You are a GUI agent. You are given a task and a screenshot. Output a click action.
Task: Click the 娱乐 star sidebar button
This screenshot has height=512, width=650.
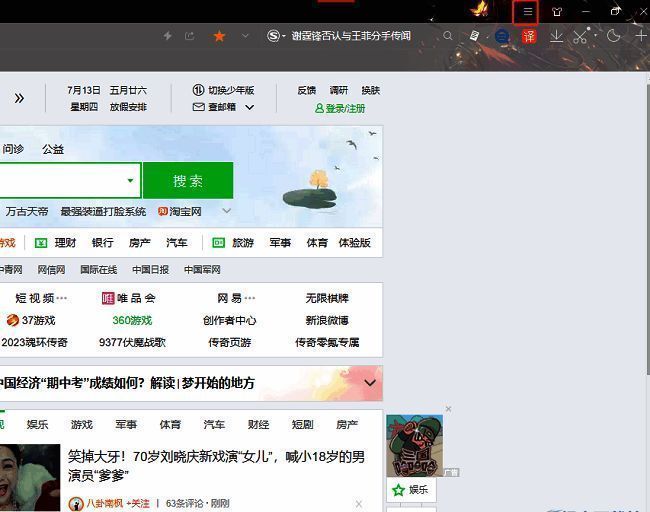(x=411, y=490)
